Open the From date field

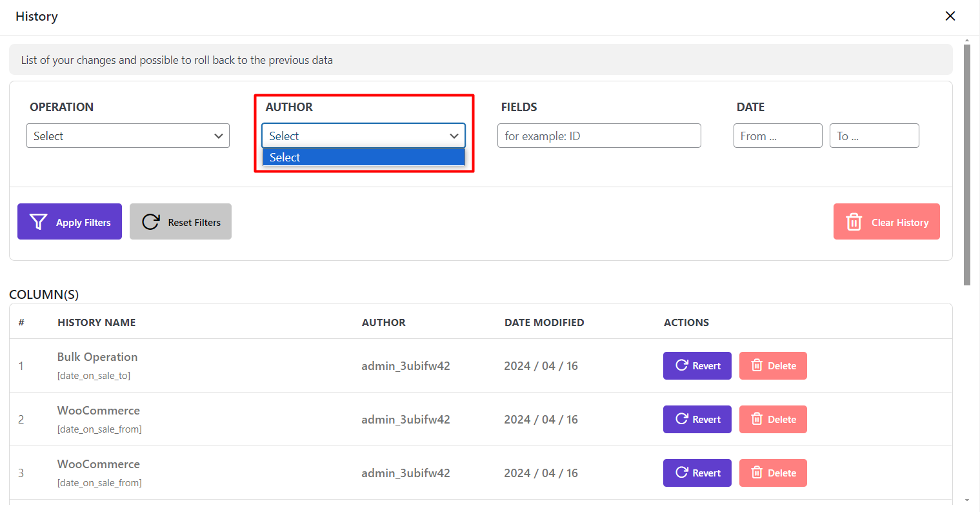point(777,136)
